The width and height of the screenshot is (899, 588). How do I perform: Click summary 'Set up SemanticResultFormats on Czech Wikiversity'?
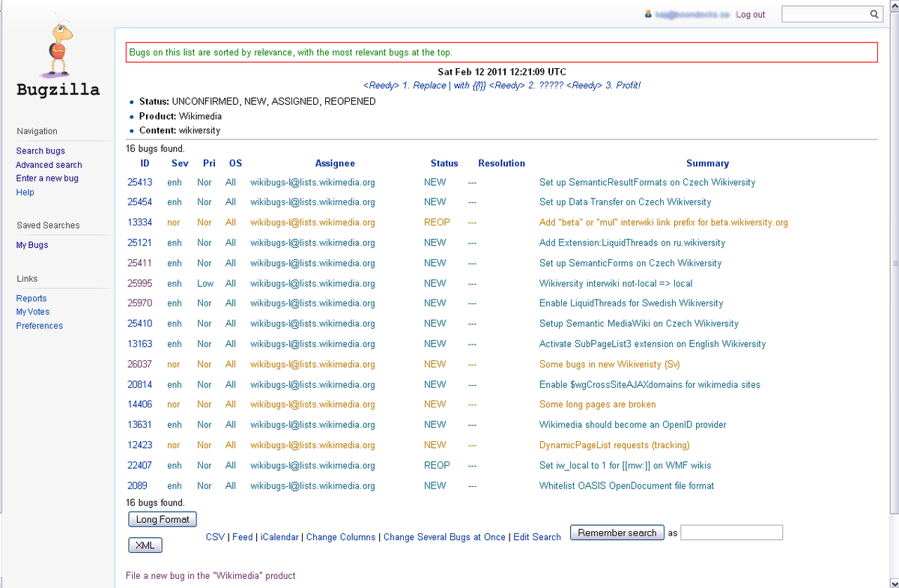click(x=647, y=182)
